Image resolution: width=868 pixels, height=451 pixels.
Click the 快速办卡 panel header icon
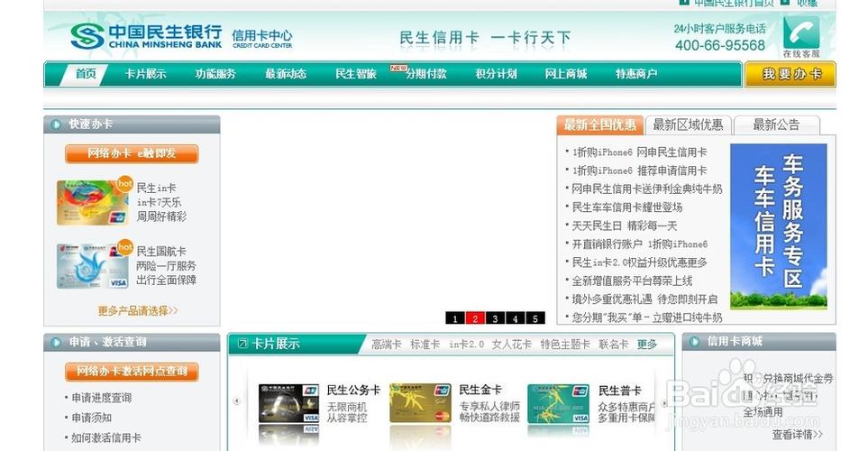[56, 124]
